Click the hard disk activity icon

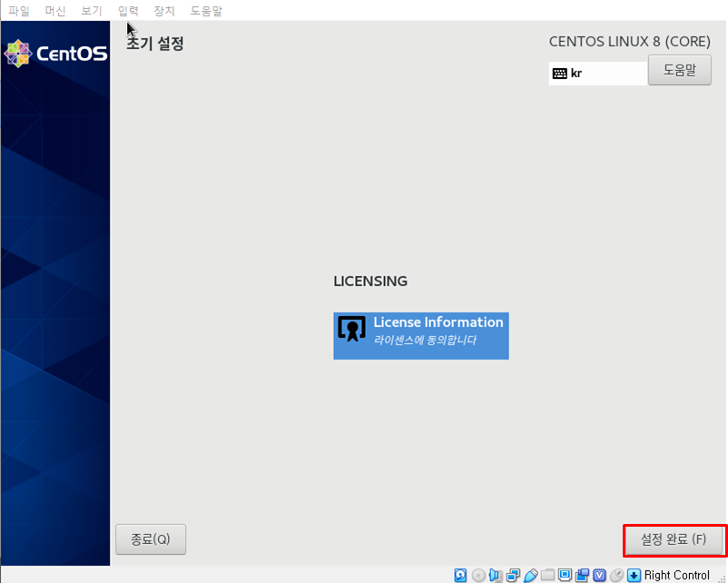coord(460,575)
